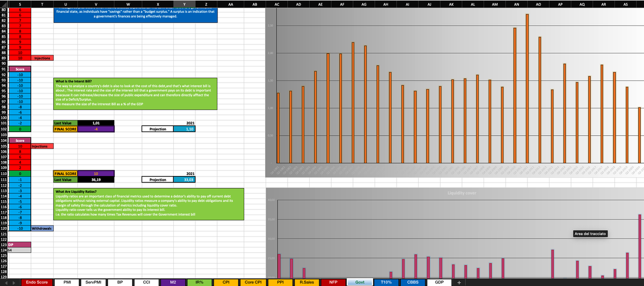Select the projection value 1,10
The height and width of the screenshot is (286, 644).
point(185,129)
